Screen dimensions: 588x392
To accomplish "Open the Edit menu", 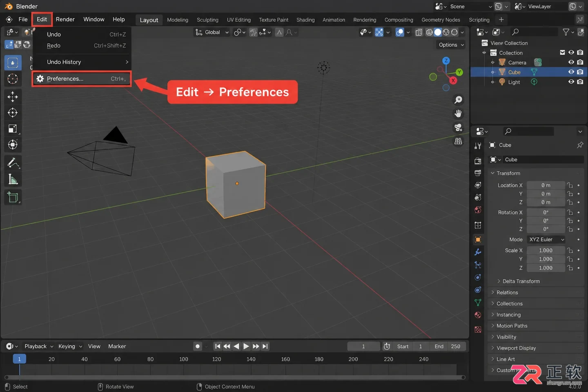I will click(x=42, y=19).
